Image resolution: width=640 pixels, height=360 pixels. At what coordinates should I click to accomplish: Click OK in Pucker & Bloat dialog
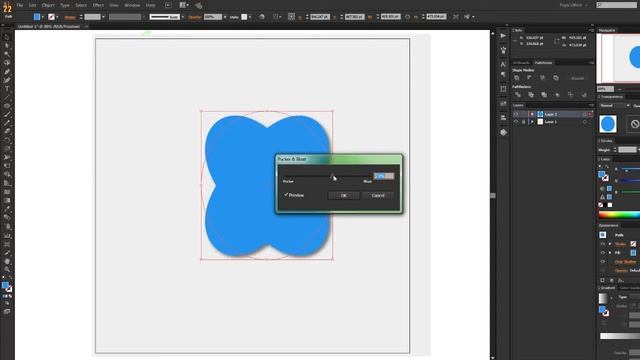click(343, 196)
